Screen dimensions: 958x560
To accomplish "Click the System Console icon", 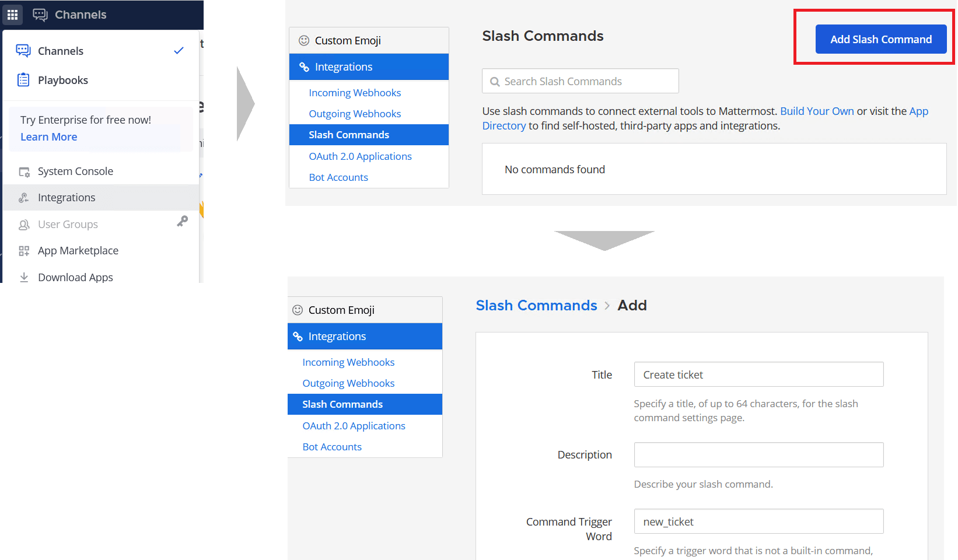I will point(24,171).
